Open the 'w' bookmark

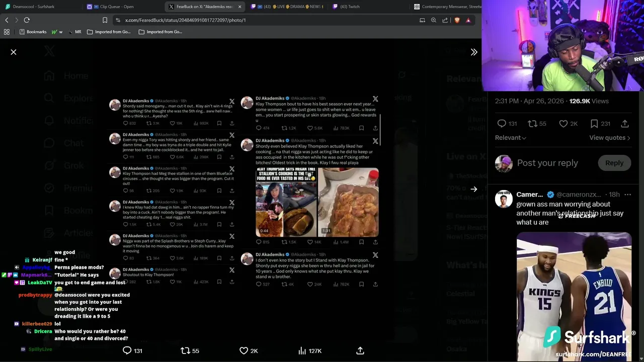tap(57, 32)
